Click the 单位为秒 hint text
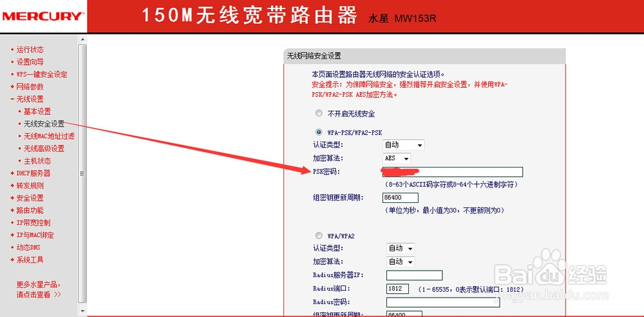The width and height of the screenshot is (644, 317). tap(444, 211)
